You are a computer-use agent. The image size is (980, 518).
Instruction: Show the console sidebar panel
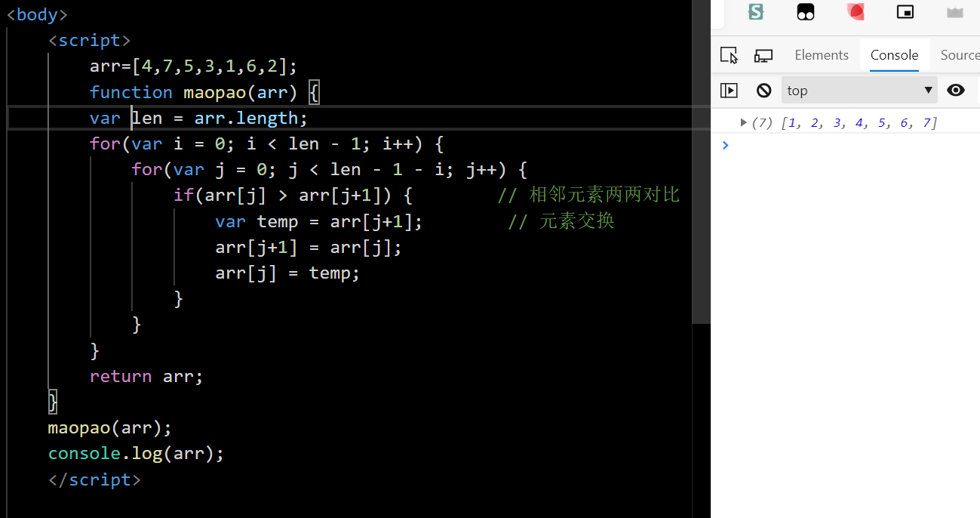[x=729, y=91]
